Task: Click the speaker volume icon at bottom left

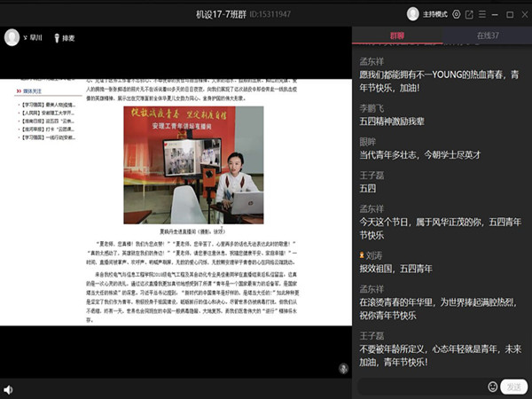Action: click(x=8, y=389)
